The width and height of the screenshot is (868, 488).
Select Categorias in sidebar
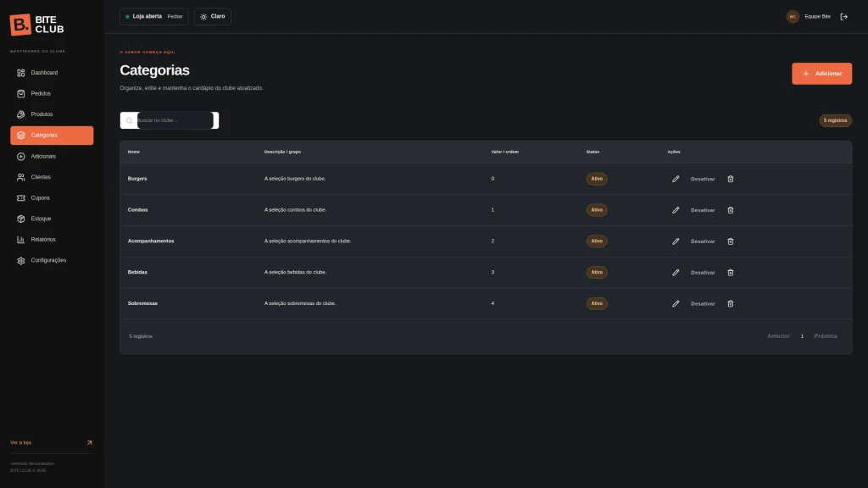pyautogui.click(x=52, y=136)
